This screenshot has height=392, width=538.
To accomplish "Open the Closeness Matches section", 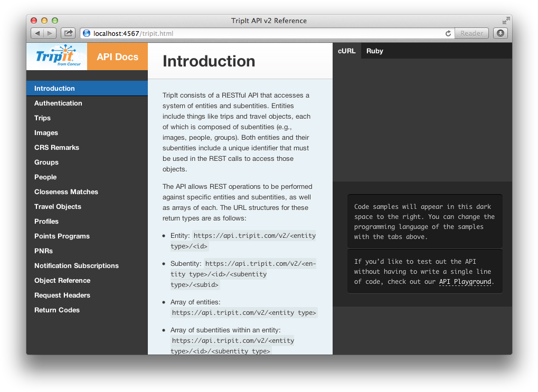I will pyautogui.click(x=87, y=192).
